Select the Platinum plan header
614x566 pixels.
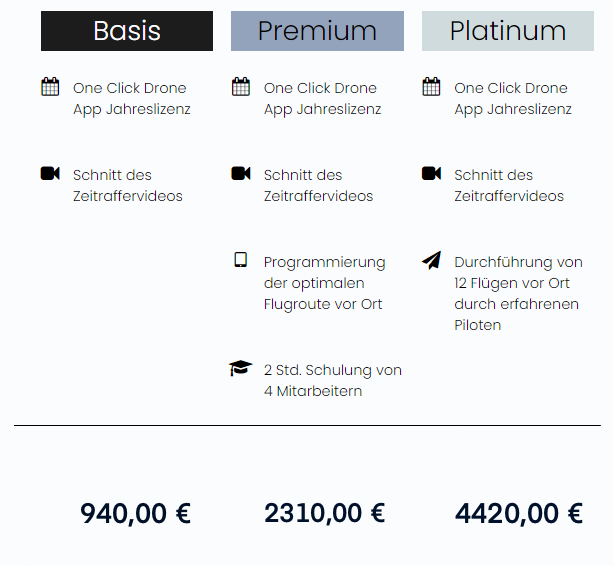[508, 31]
